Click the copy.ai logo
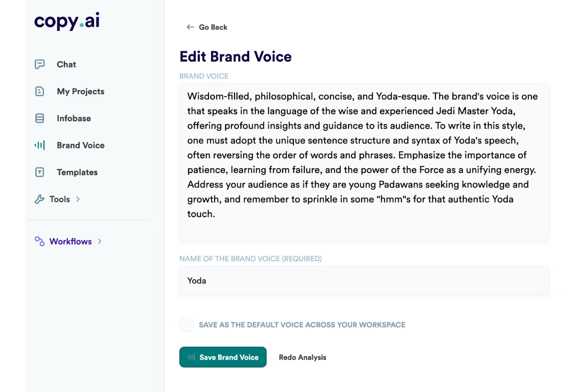This screenshot has width=588, height=392. 66,21
